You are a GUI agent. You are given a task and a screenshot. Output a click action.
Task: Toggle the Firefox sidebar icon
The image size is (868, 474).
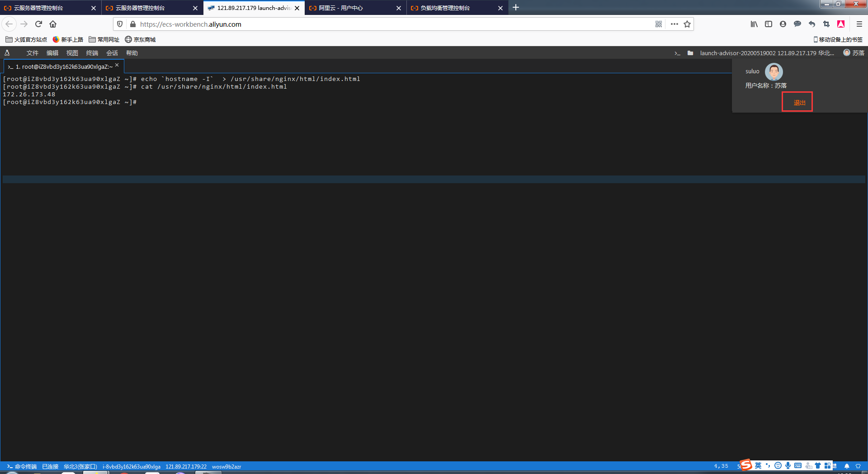(x=769, y=24)
